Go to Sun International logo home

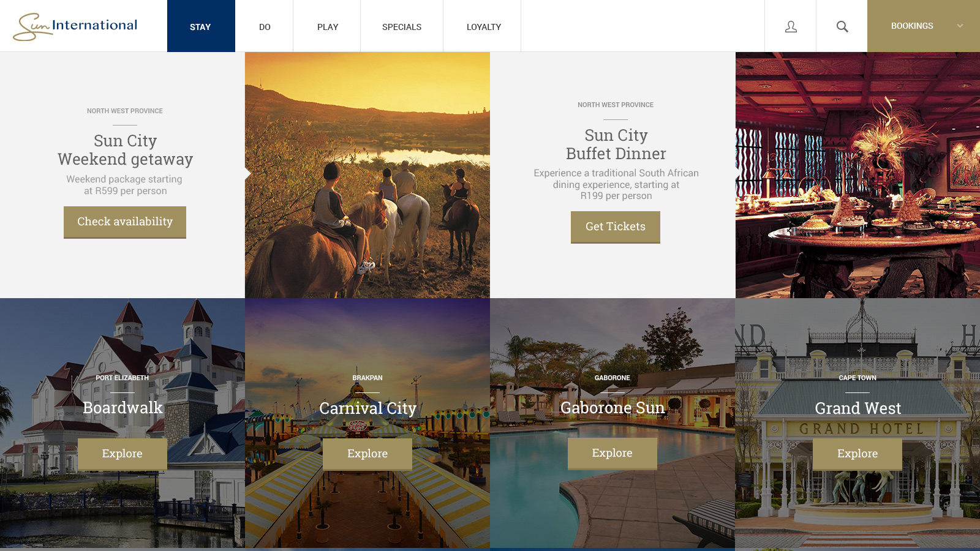point(75,26)
